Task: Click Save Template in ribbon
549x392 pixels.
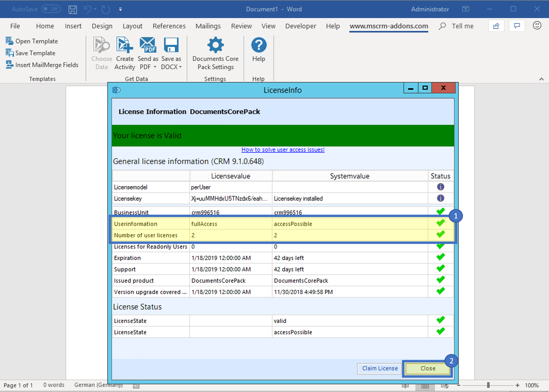Action: click(x=30, y=53)
